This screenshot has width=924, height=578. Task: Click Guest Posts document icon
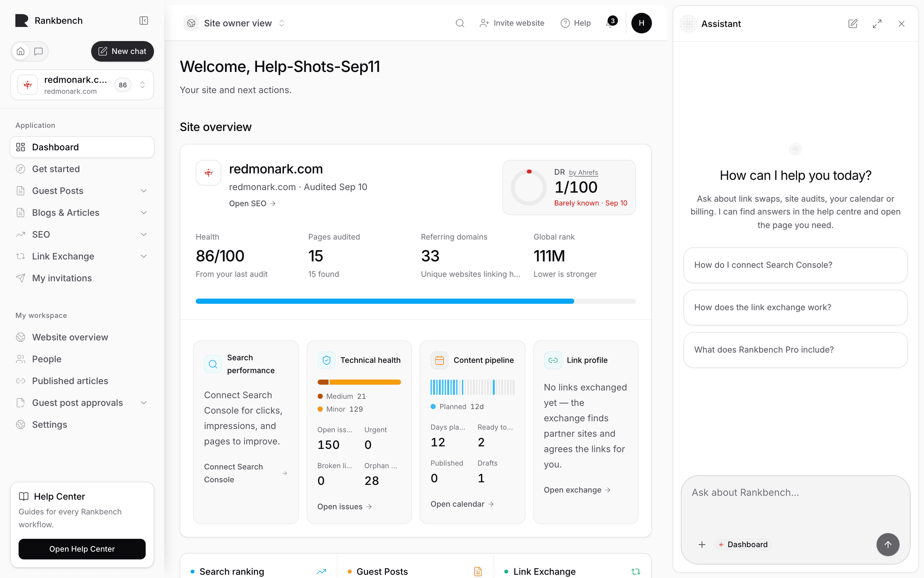tap(478, 571)
